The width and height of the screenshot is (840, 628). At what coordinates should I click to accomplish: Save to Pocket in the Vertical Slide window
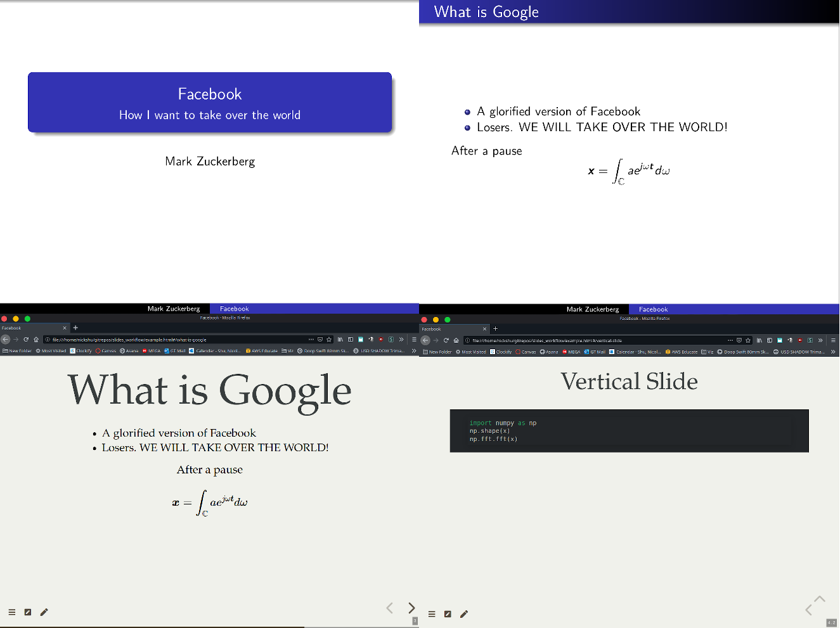[x=739, y=340]
